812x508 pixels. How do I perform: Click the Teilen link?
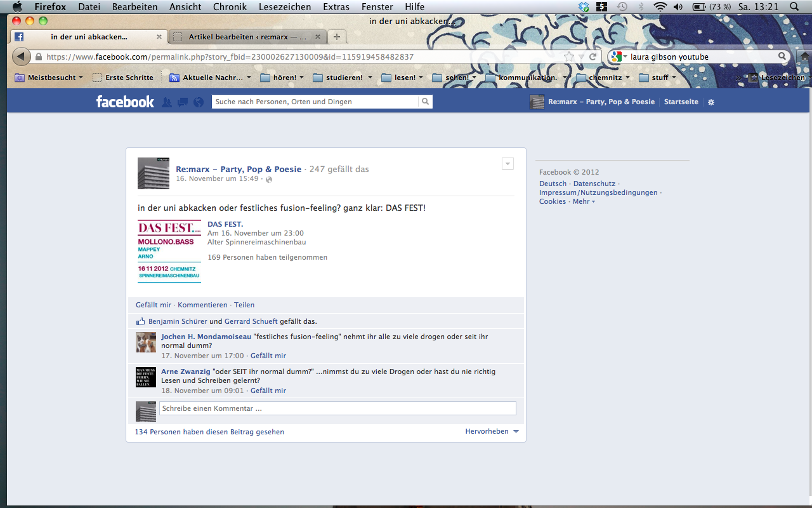coord(244,305)
